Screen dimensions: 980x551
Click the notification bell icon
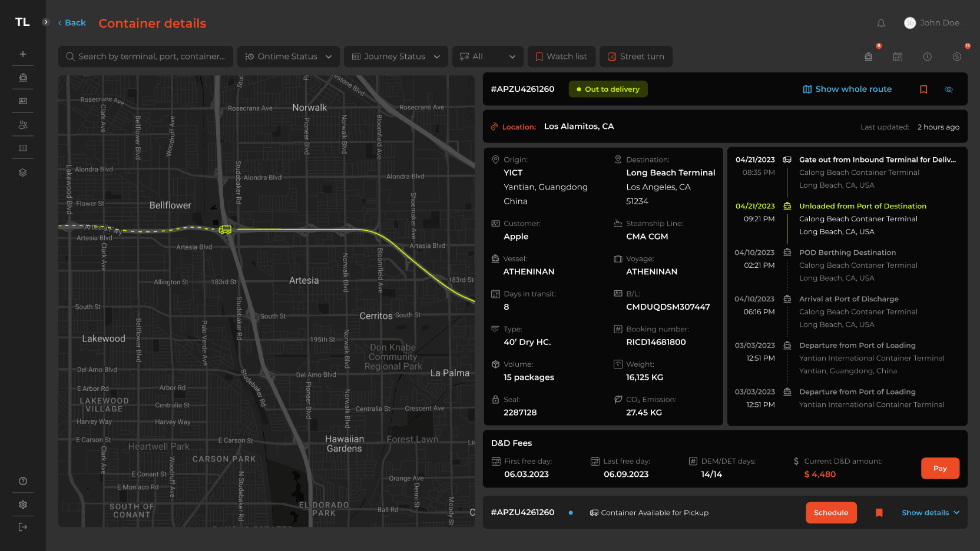pyautogui.click(x=881, y=23)
